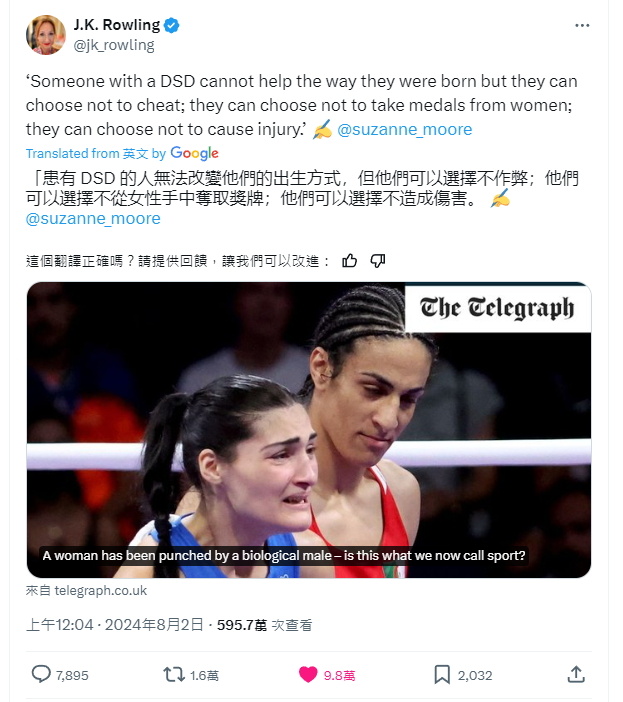623x702 pixels.
Task: Click thumbs up on translation feedback
Action: pos(350,261)
